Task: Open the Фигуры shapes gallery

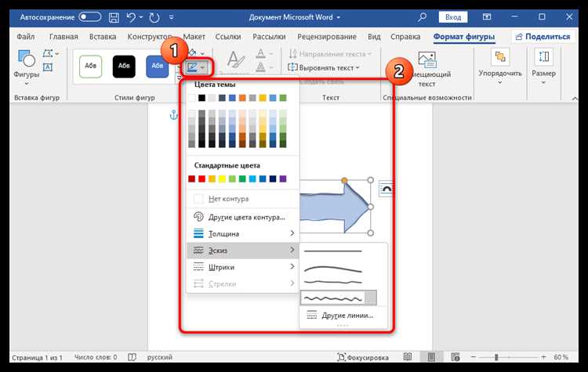Action: 26,67
